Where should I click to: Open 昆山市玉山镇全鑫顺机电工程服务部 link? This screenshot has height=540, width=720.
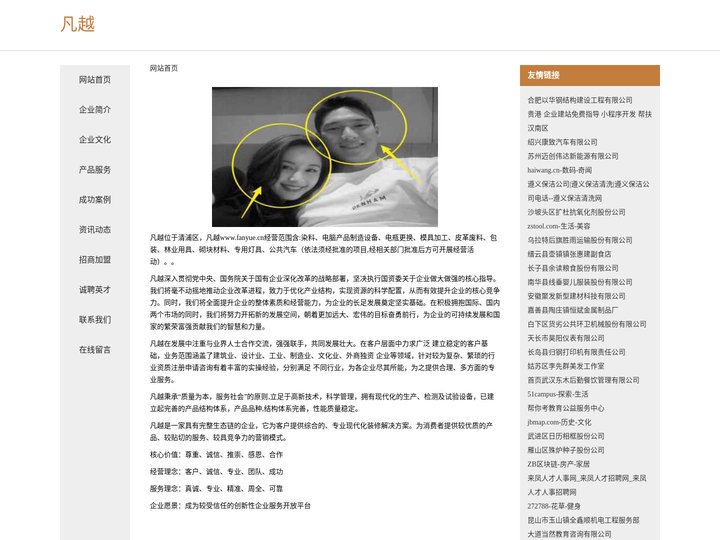[583, 520]
